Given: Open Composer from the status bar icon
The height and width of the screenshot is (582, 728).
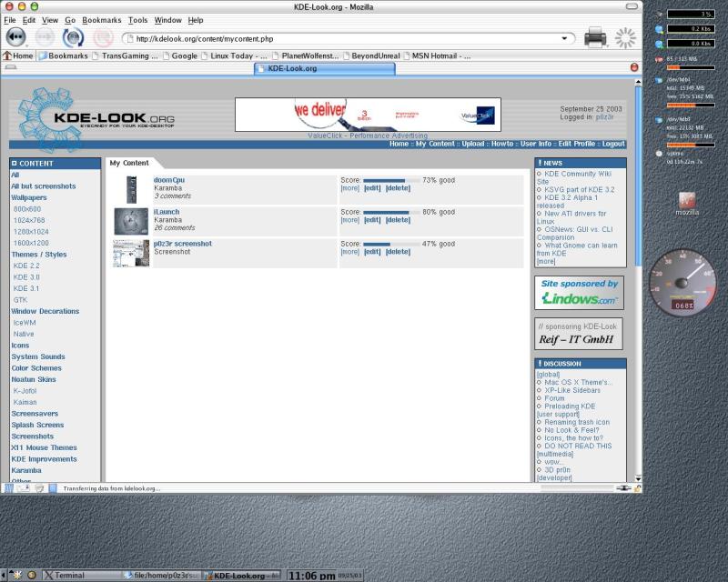Looking at the screenshot, I should click(x=39, y=487).
